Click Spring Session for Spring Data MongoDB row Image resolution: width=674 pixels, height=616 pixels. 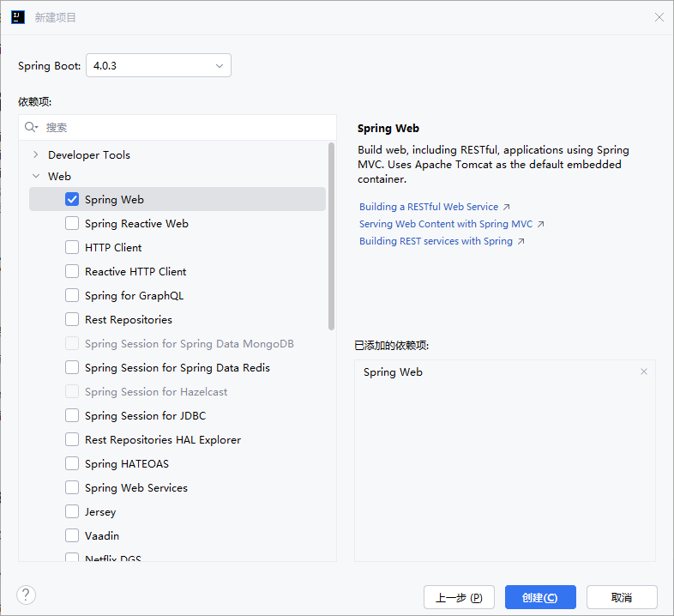178,344
